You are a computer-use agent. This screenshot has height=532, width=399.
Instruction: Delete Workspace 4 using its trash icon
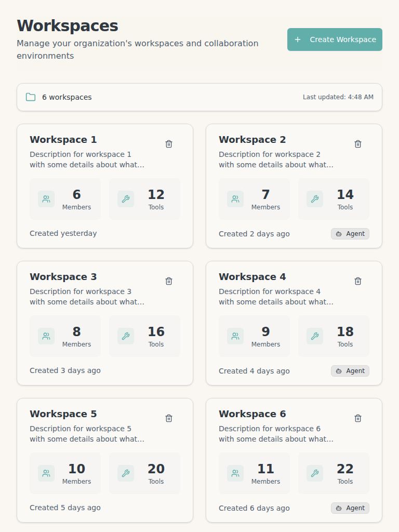coord(357,281)
